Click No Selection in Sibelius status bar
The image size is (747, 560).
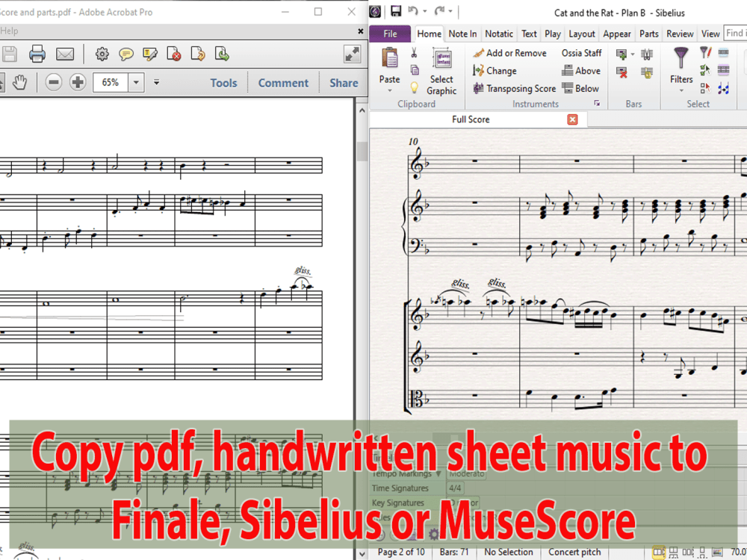click(x=508, y=552)
